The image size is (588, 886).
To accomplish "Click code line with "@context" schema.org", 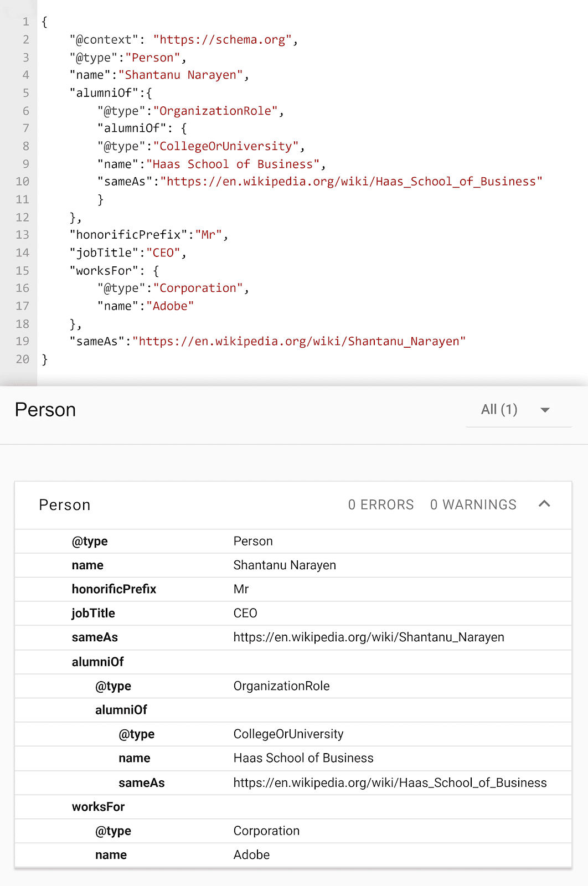I will [184, 40].
